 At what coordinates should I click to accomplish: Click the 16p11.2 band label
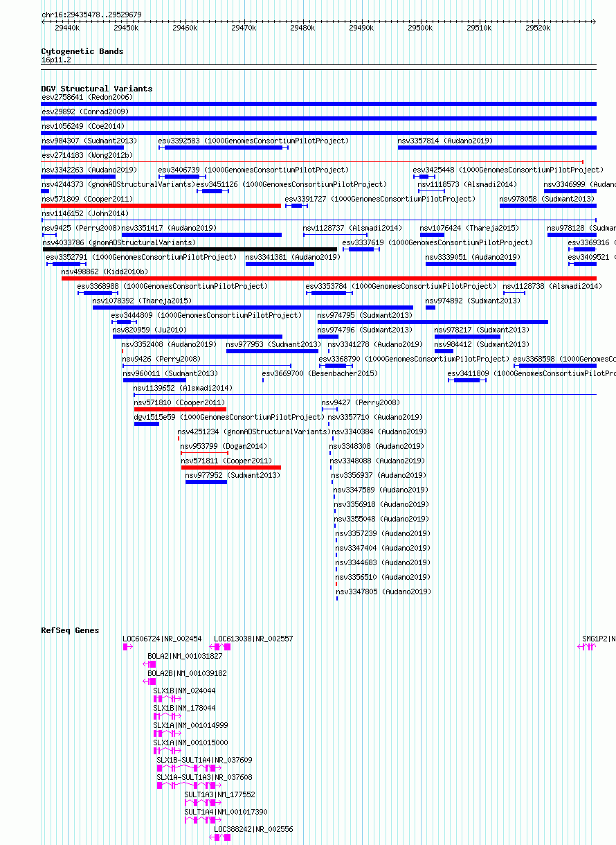point(56,60)
